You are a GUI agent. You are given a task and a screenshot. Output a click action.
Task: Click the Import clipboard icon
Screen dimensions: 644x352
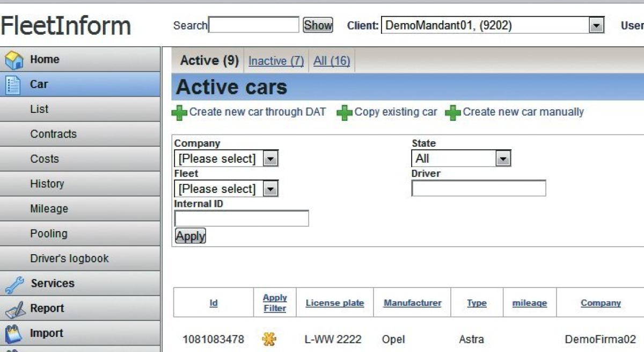tap(13, 334)
